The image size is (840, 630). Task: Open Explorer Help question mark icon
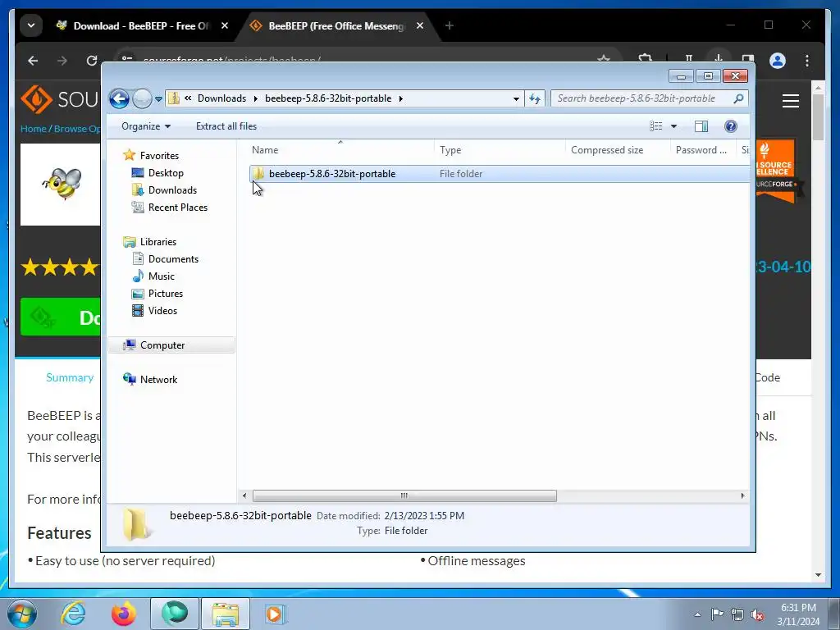click(x=731, y=126)
